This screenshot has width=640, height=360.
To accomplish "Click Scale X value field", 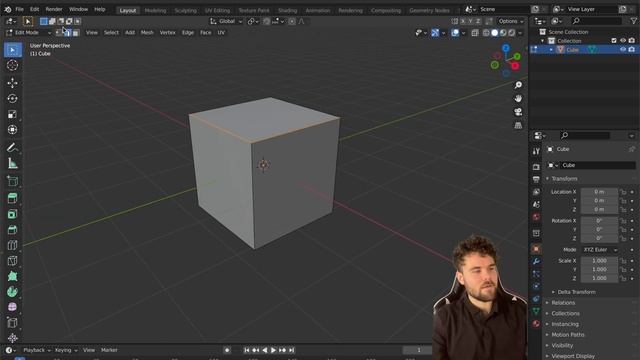I will coord(599,261).
